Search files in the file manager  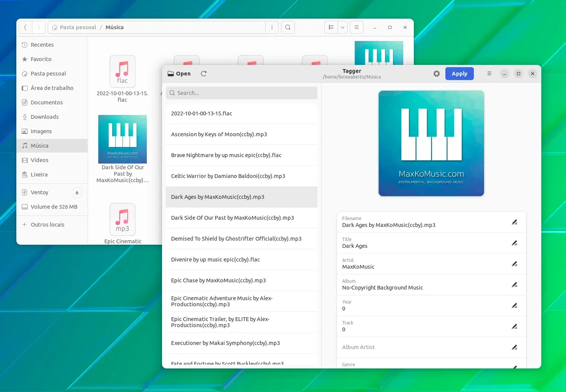pos(288,27)
